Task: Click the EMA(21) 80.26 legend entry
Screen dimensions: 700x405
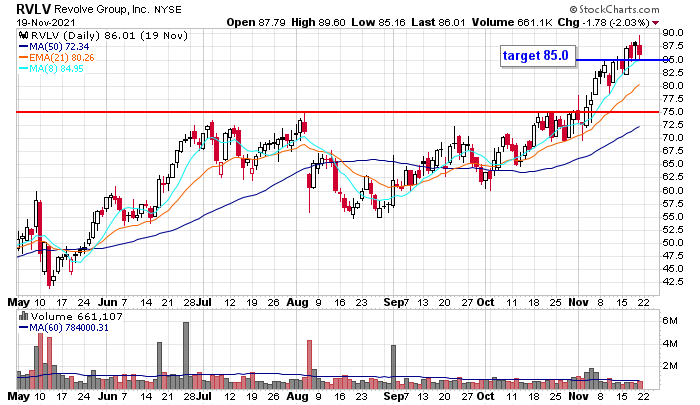Action: tap(57, 58)
